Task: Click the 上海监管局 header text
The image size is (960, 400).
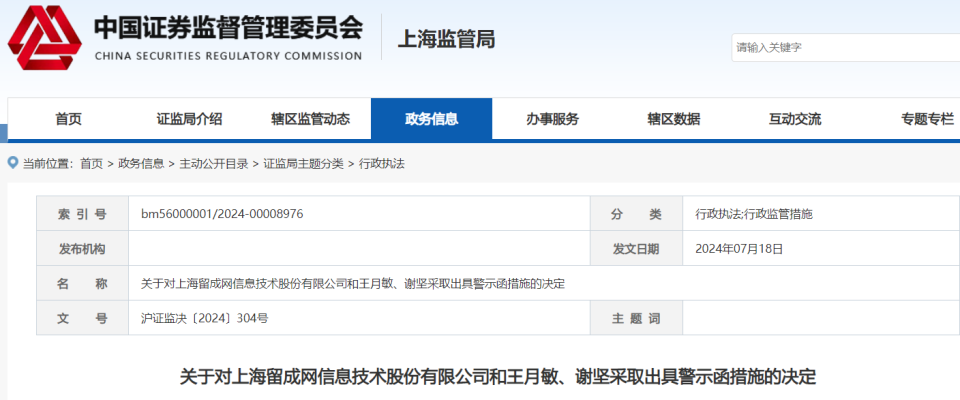Action: (x=447, y=39)
